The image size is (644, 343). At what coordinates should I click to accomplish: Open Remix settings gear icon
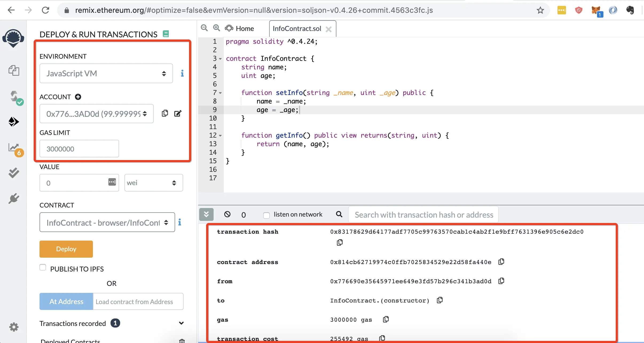[14, 327]
